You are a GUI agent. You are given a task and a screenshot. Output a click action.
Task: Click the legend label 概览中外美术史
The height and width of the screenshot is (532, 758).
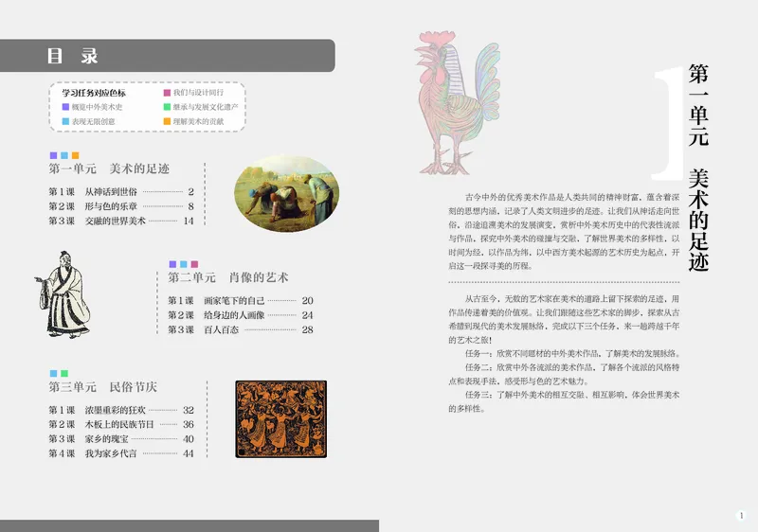[98, 107]
